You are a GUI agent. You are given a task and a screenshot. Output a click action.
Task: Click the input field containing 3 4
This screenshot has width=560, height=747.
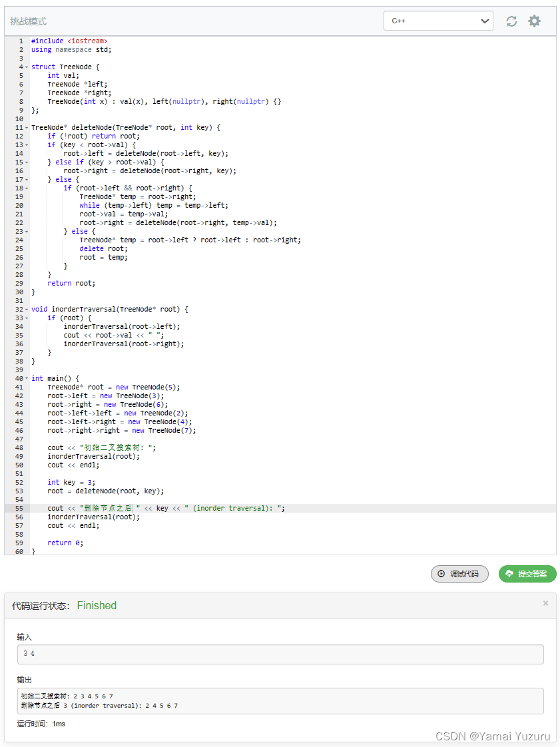[x=280, y=654]
